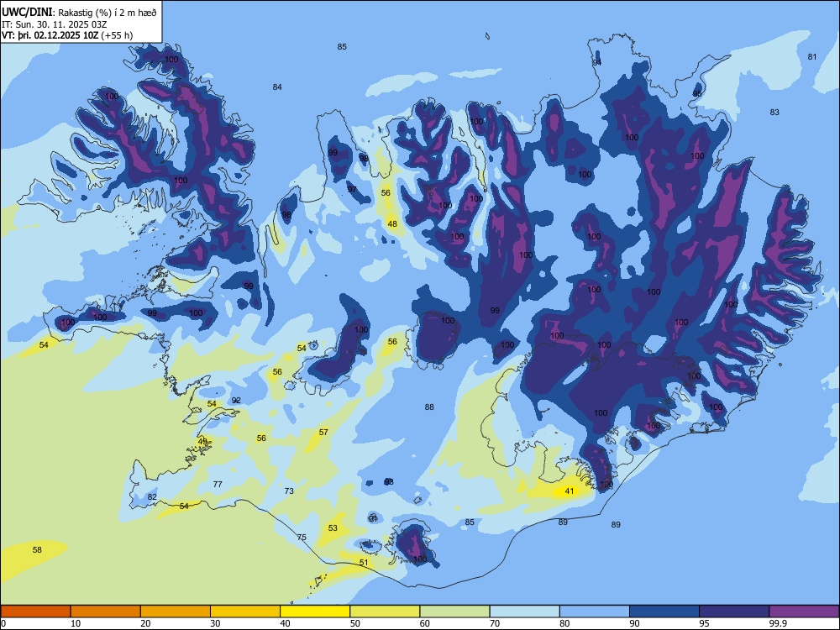Click the color scale tick label '40'
The image size is (840, 630).
point(285,623)
